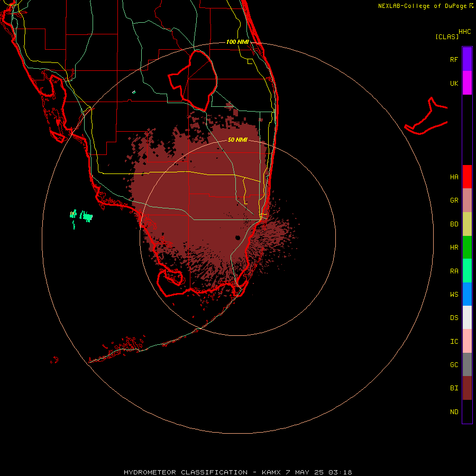Click the 'WS' legend label

click(454, 294)
